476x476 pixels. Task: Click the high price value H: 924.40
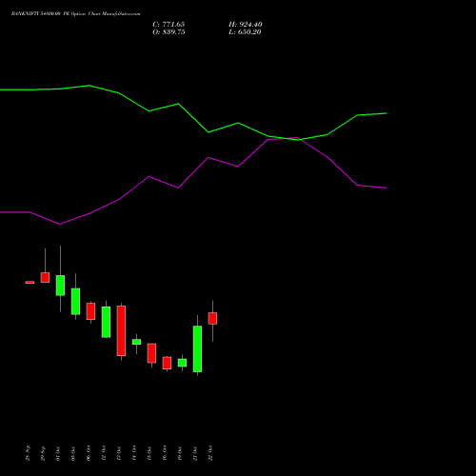[x=245, y=25]
